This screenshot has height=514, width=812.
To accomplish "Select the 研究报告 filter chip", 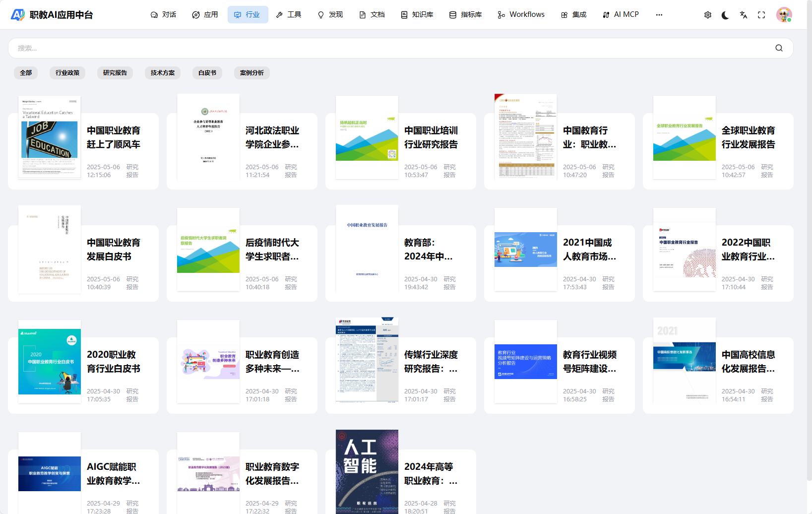I will tap(115, 72).
